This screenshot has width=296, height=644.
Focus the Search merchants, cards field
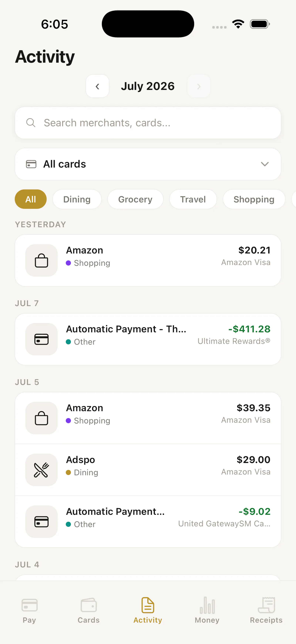click(148, 123)
